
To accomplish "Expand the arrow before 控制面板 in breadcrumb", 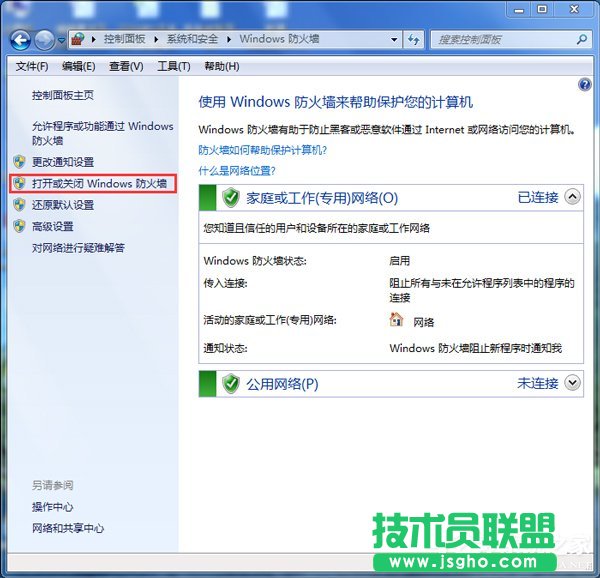I will (94, 39).
